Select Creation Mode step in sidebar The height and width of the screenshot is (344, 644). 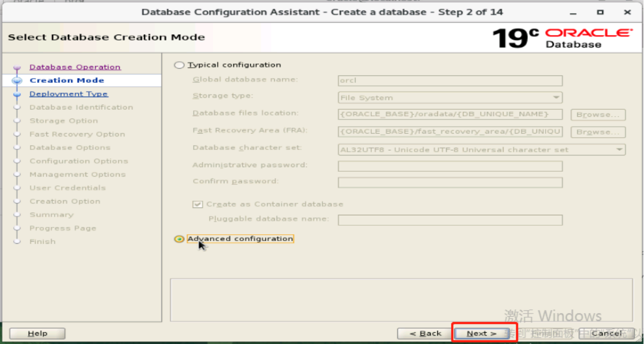(67, 80)
